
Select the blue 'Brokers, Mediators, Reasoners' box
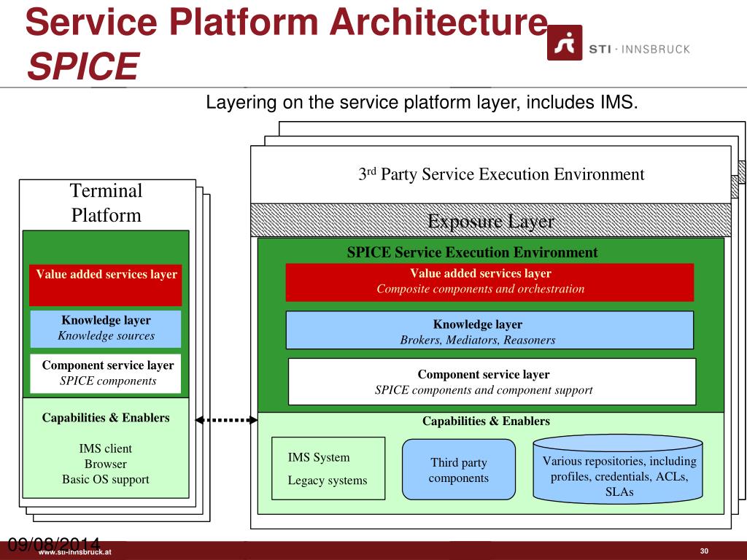click(489, 330)
